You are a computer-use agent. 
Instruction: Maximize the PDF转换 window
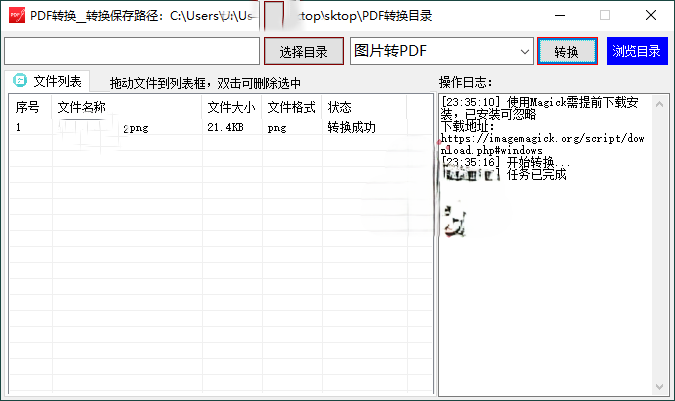coord(605,15)
